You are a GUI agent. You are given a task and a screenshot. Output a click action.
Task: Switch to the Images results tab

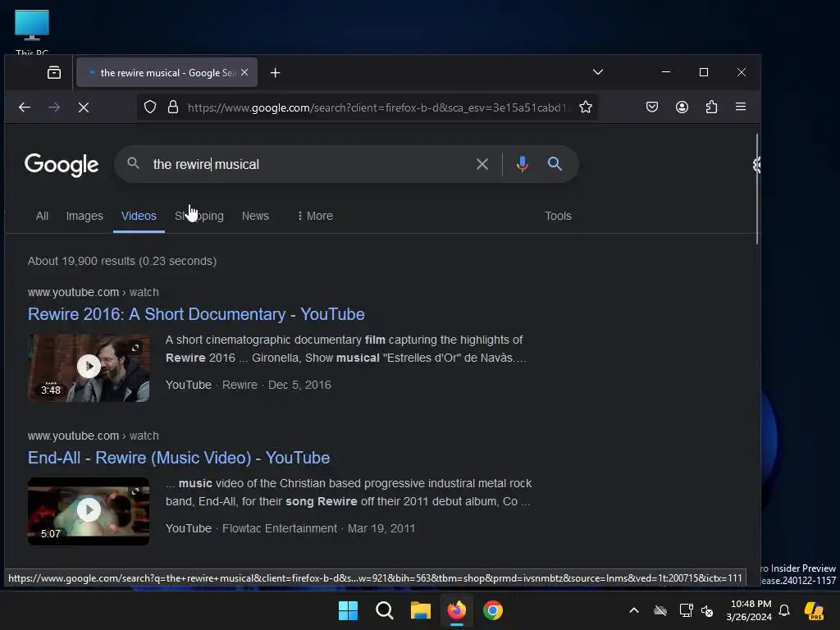tap(84, 216)
